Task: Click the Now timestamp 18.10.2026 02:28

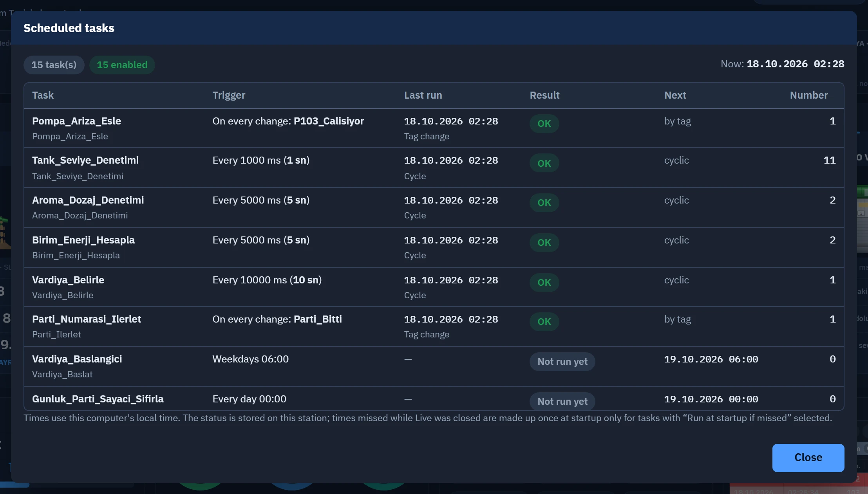Action: point(796,64)
